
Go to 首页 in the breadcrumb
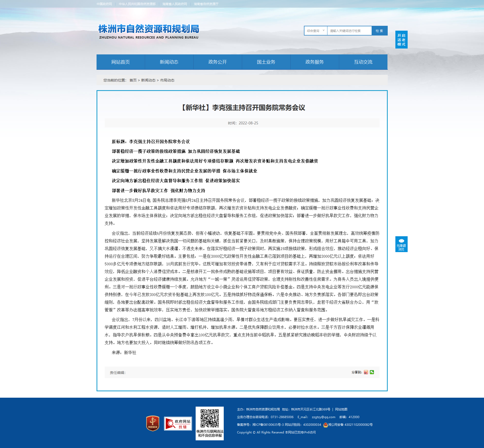(133, 80)
